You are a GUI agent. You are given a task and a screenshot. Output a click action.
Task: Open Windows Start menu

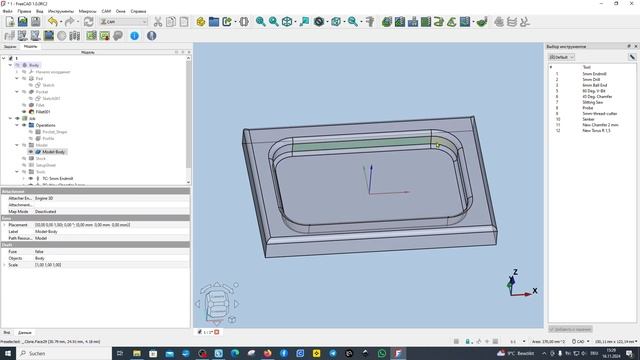[7, 353]
